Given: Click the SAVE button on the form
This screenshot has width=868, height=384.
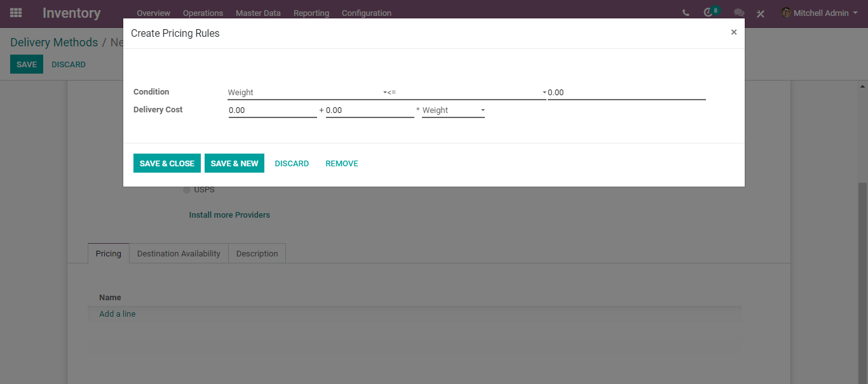Looking at the screenshot, I should tap(27, 64).
